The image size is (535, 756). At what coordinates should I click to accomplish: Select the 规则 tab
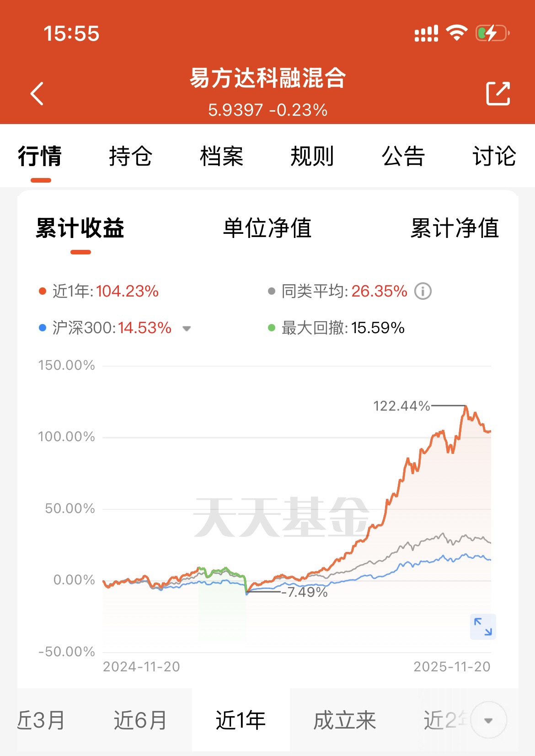click(312, 156)
